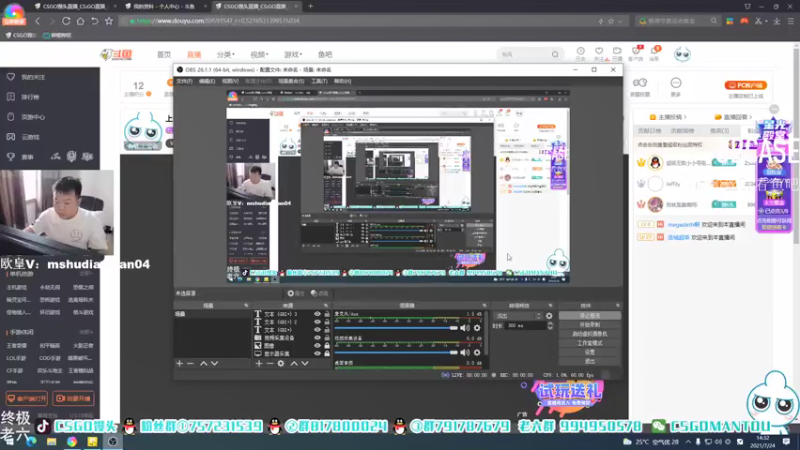Move source down with arrow icon
800x450 pixels.
coord(305,363)
